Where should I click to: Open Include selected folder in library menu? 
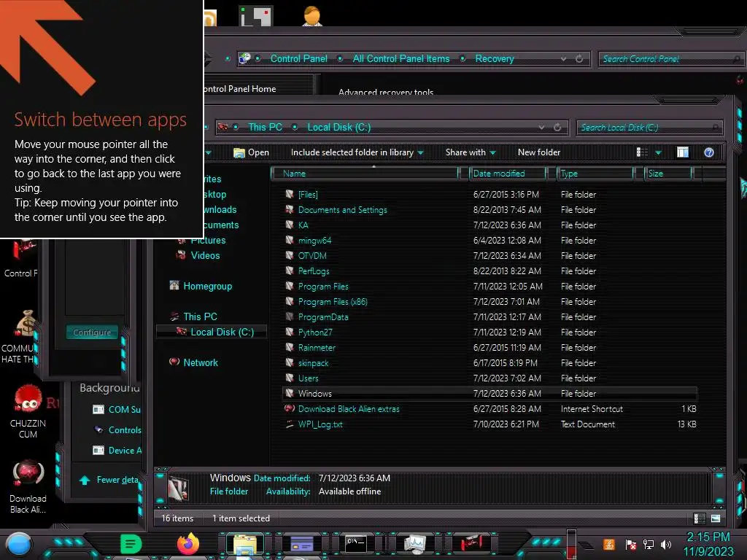[x=357, y=152]
